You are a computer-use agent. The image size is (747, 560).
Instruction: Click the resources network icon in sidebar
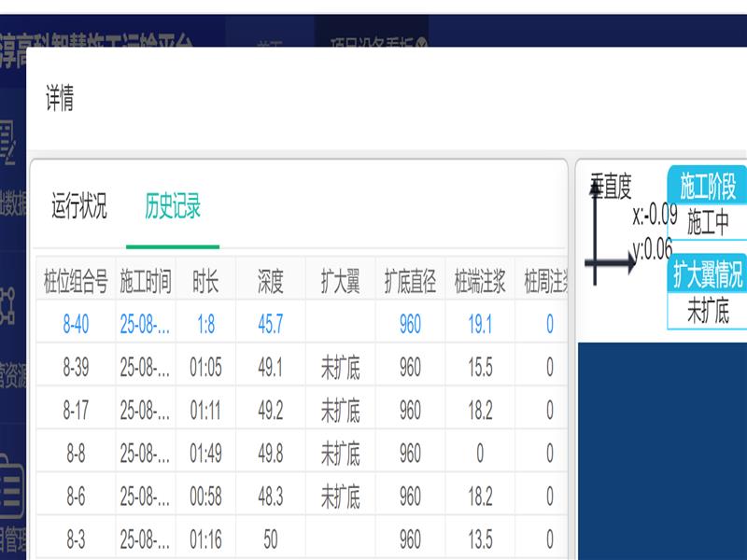(x=11, y=303)
